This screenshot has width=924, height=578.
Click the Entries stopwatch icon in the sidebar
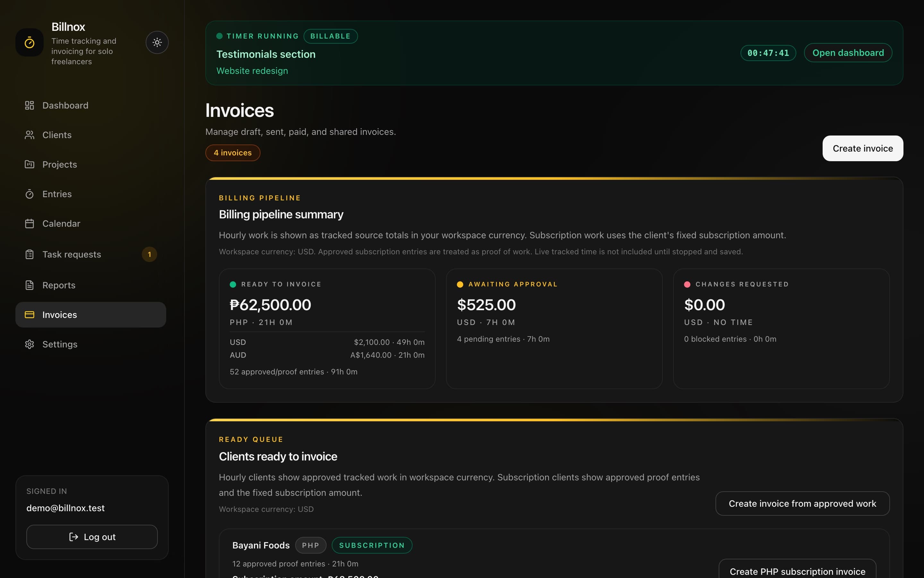[x=30, y=194]
